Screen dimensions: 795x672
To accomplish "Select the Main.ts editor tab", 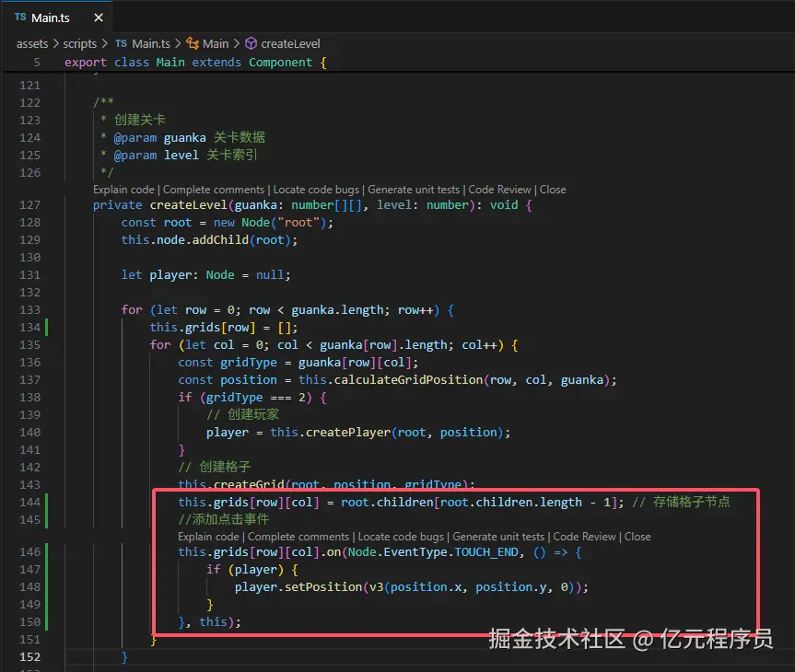I will [49, 17].
